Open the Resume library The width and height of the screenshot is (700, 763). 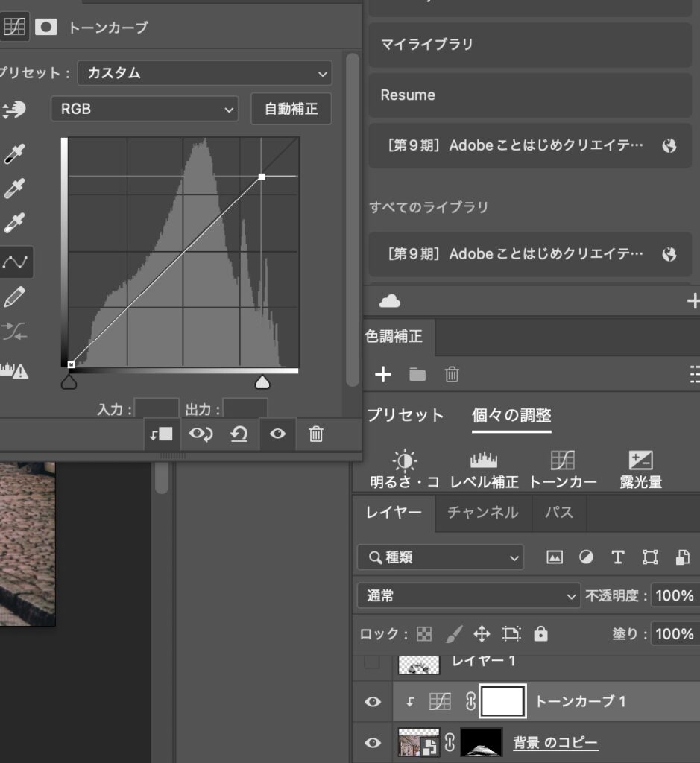(529, 95)
